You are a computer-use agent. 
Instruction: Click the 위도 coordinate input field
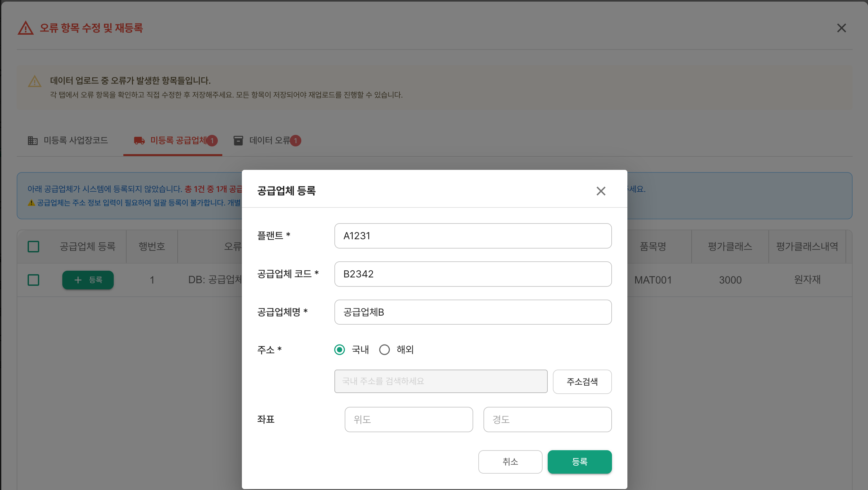[409, 420]
